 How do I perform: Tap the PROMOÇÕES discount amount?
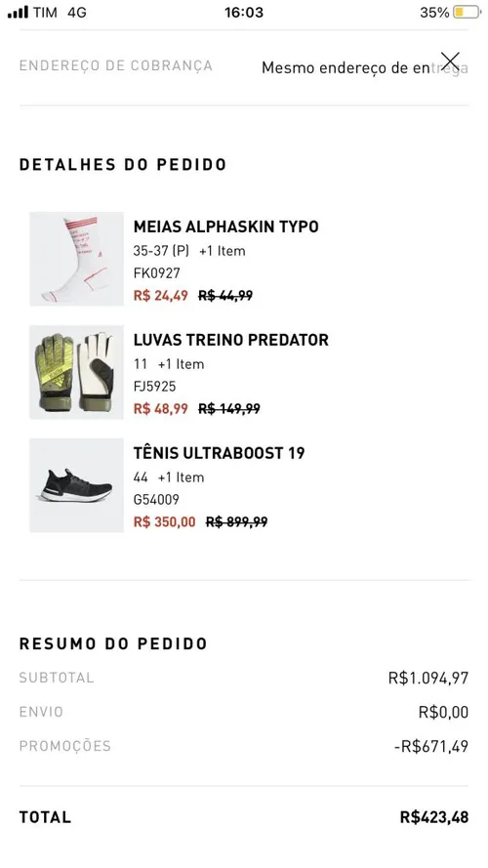point(431,746)
